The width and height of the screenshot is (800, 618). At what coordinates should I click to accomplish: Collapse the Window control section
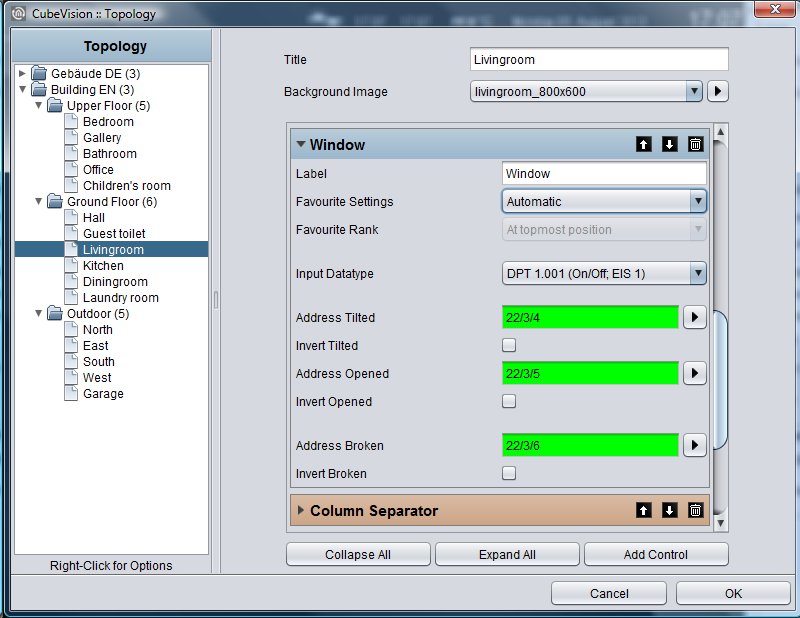[301, 144]
